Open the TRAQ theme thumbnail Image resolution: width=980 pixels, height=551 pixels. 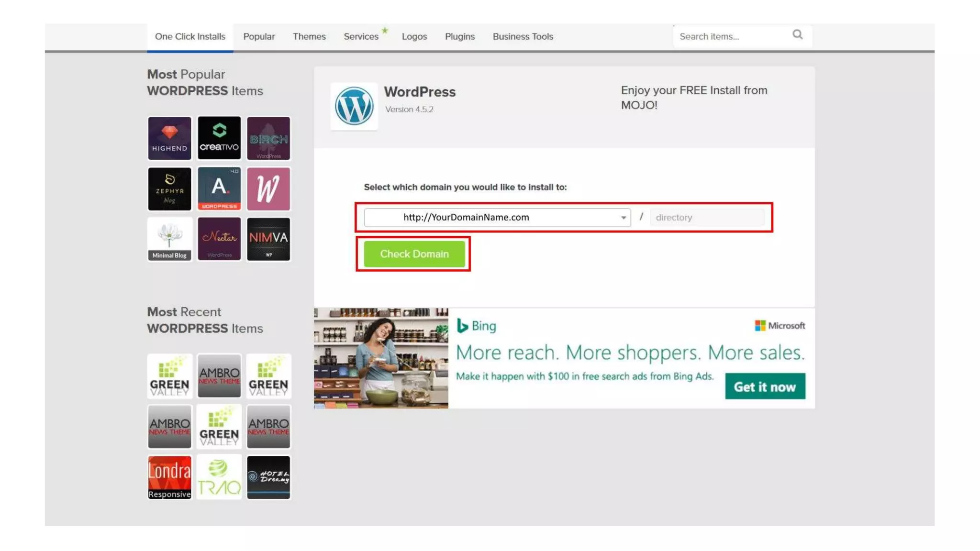click(x=219, y=477)
